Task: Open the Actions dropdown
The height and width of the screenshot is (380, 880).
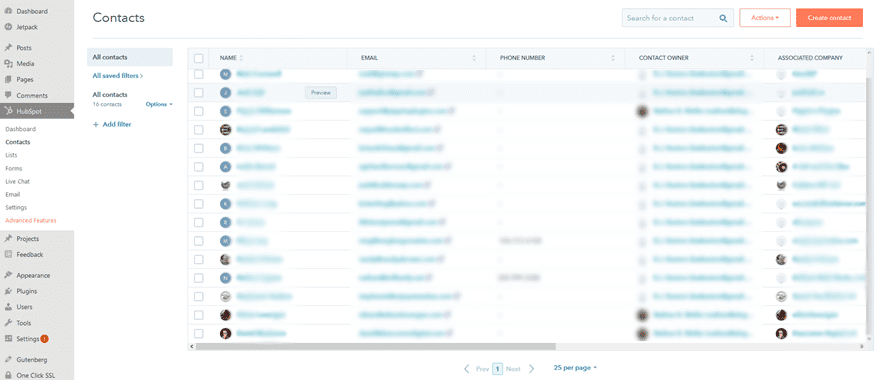Action: pyautogui.click(x=765, y=18)
